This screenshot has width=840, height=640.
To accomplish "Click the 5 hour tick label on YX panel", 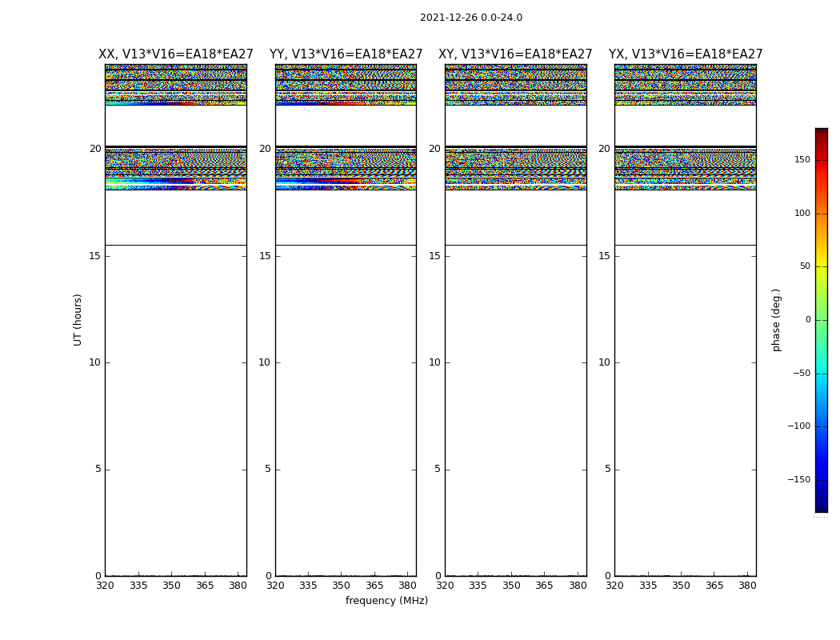I will pyautogui.click(x=607, y=469).
